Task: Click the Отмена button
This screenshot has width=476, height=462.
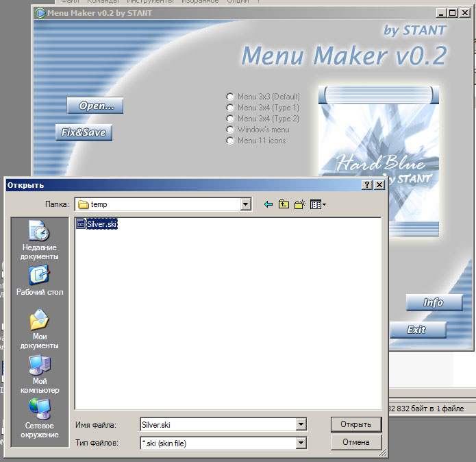Action: [356, 442]
